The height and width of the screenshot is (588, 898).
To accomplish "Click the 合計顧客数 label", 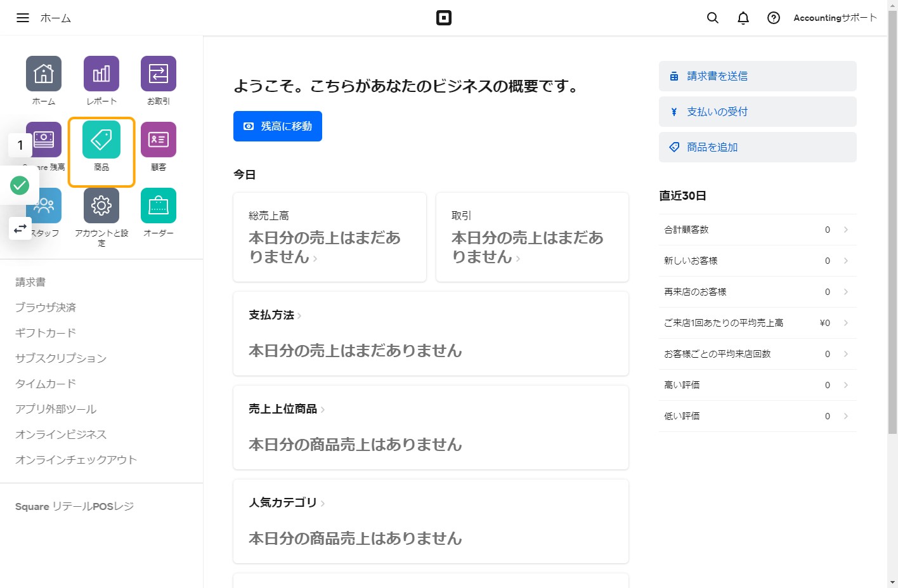I will click(686, 230).
